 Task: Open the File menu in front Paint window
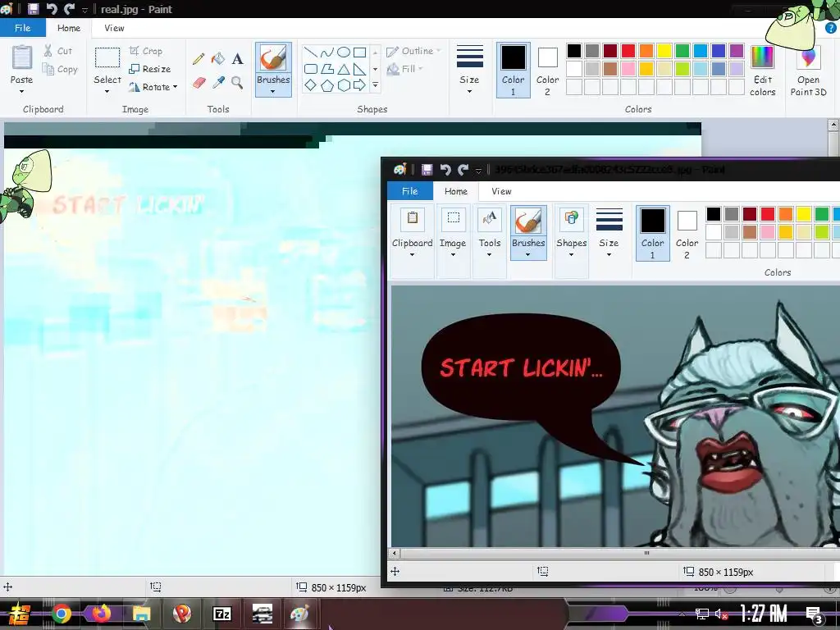[410, 191]
